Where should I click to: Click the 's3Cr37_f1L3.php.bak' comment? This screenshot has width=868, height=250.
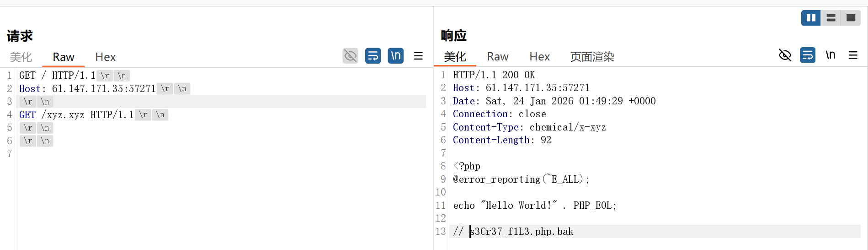tap(522, 231)
